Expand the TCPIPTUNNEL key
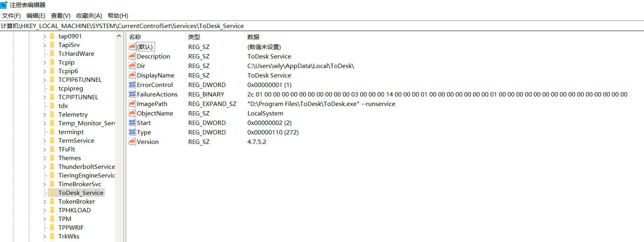The image size is (644, 242). [x=45, y=97]
